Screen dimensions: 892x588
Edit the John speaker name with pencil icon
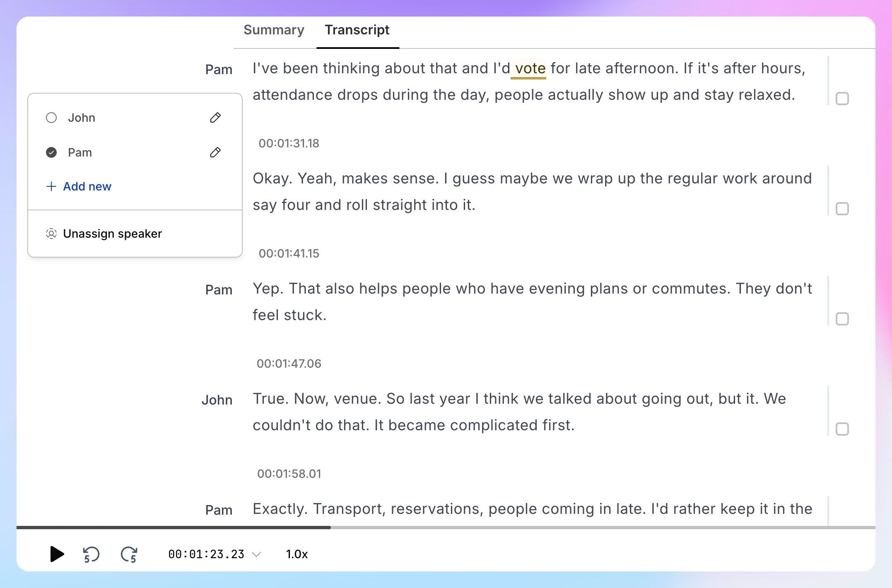[x=215, y=118]
